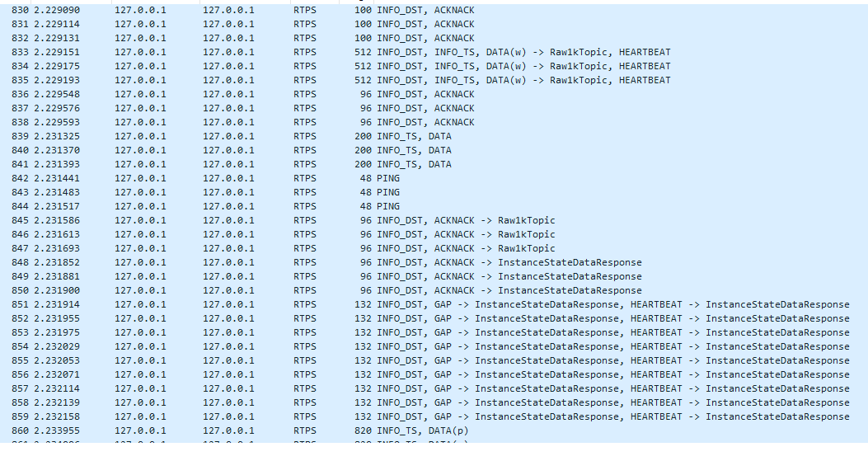Select packet number 831 row
Screen dimensions: 868x475
pyautogui.click(x=434, y=25)
